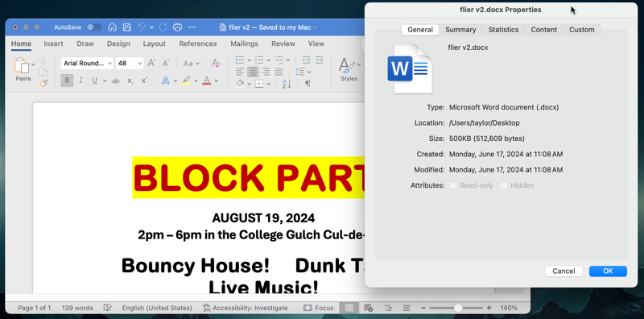
Task: Expand the Paste options arrow
Action: [x=33, y=64]
